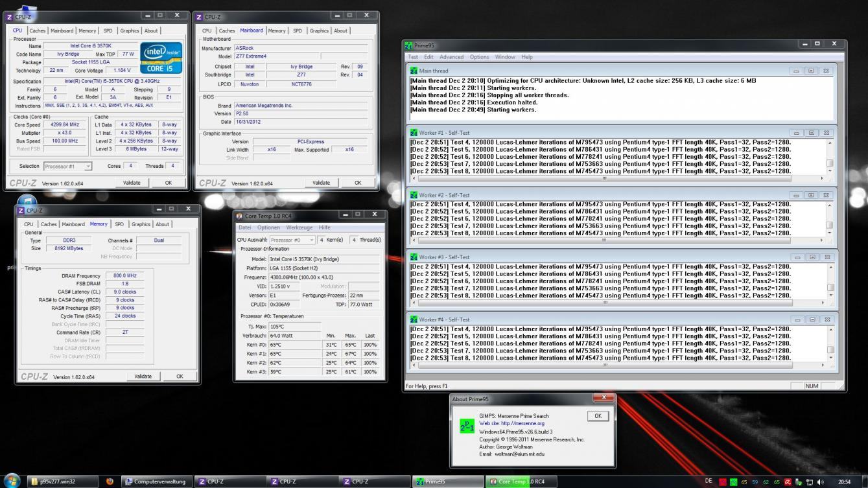This screenshot has height=488, width=868.
Task: Open the Test menu in Prime95
Action: pos(412,57)
